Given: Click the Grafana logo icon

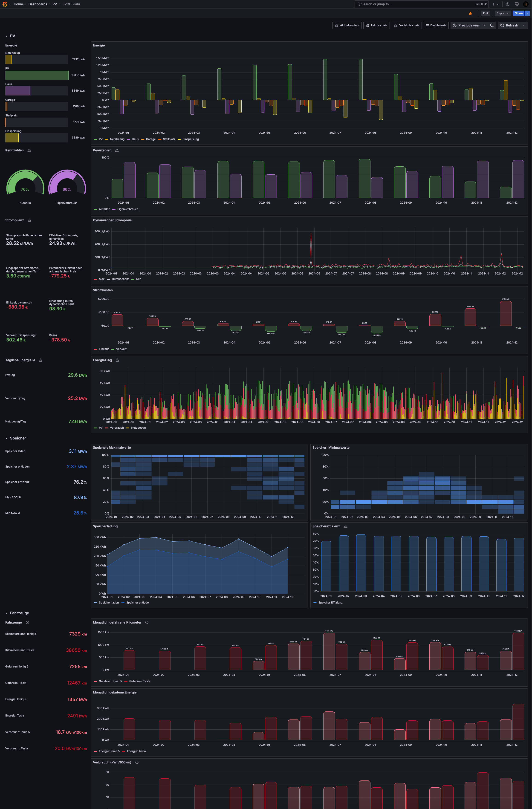Looking at the screenshot, I should 5,4.
